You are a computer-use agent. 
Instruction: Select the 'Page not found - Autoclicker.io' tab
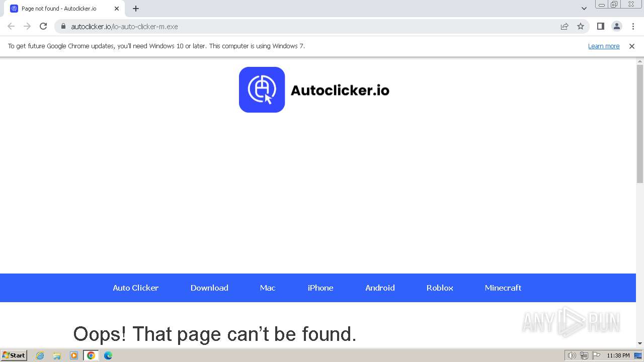[x=64, y=9]
